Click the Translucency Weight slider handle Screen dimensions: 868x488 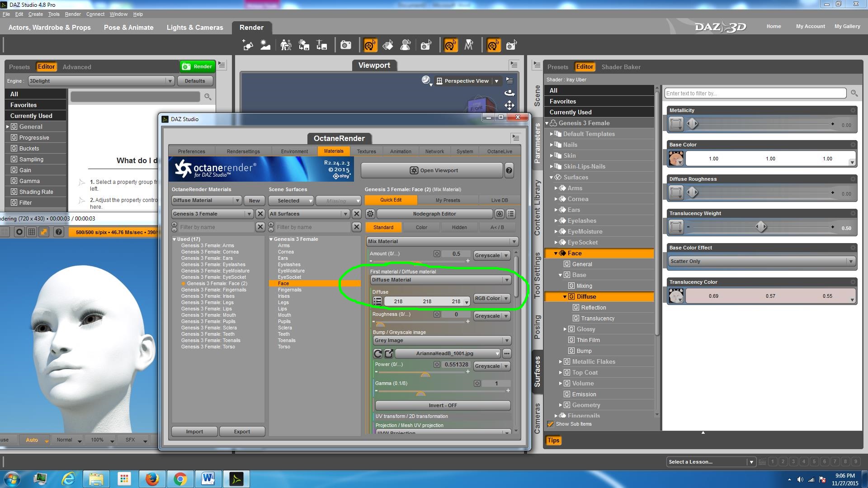point(761,227)
